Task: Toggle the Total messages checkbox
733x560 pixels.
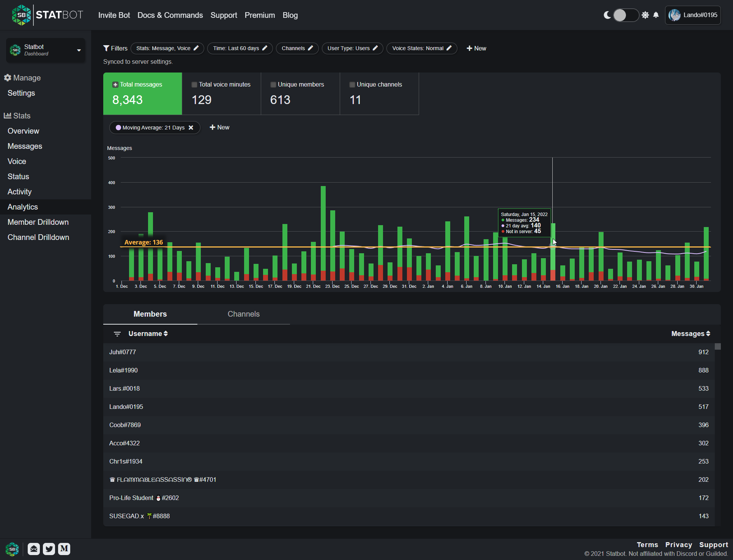Action: [x=115, y=85]
